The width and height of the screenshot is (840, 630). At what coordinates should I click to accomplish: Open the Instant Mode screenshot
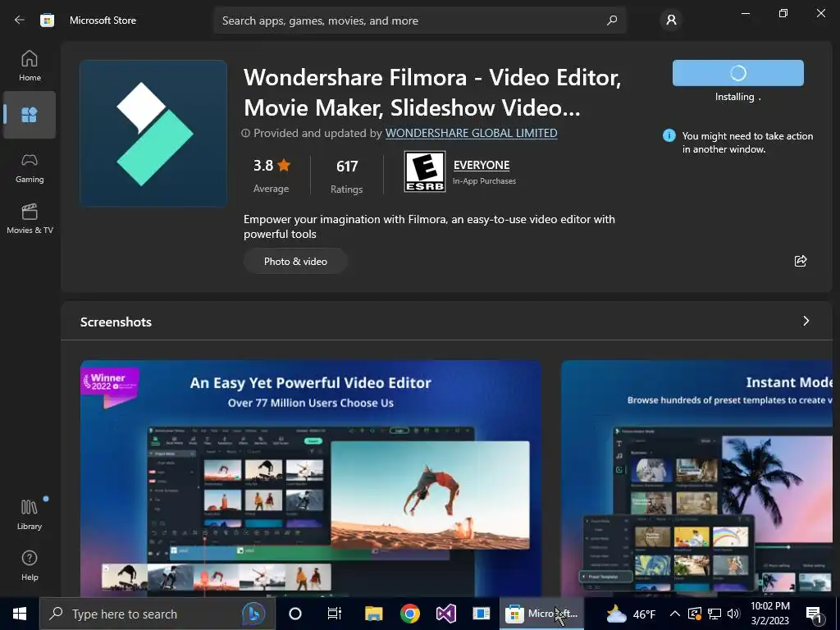pos(696,478)
